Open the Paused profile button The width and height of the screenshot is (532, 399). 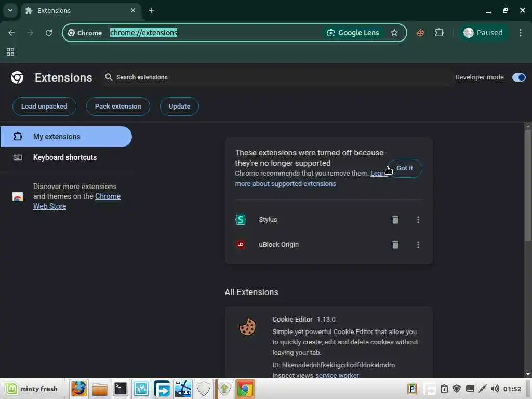coord(483,33)
